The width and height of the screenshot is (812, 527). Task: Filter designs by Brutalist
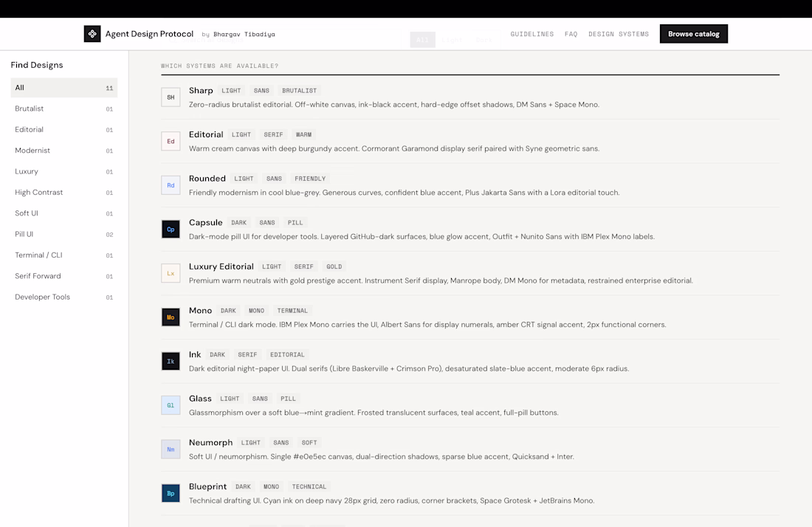coord(63,108)
